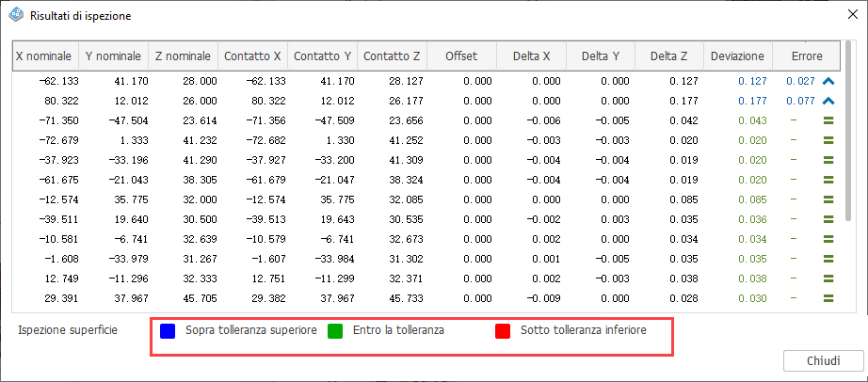Click the Errore value 0.027
The width and height of the screenshot is (868, 382).
[800, 81]
